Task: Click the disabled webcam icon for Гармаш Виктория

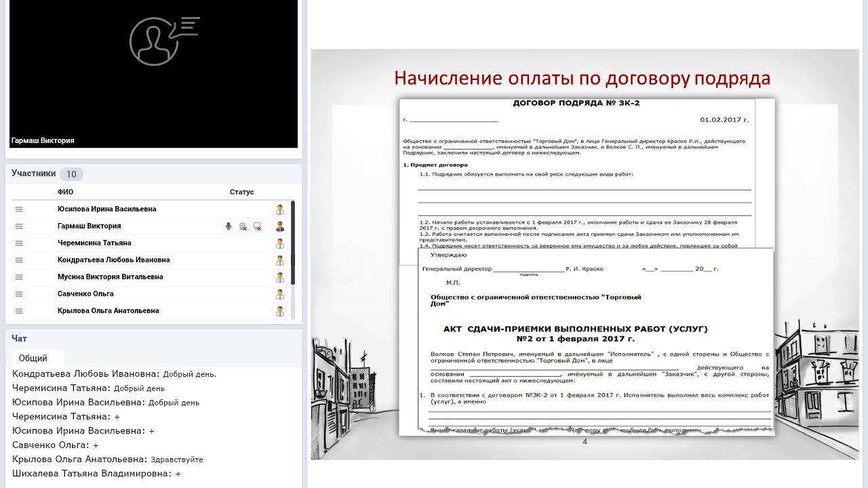Action: tap(243, 226)
